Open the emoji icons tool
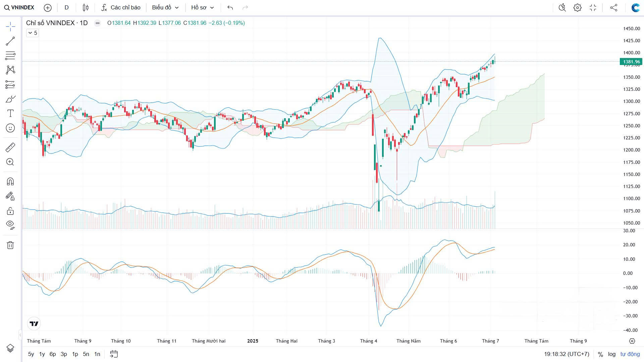The height and width of the screenshot is (362, 644). 10,128
